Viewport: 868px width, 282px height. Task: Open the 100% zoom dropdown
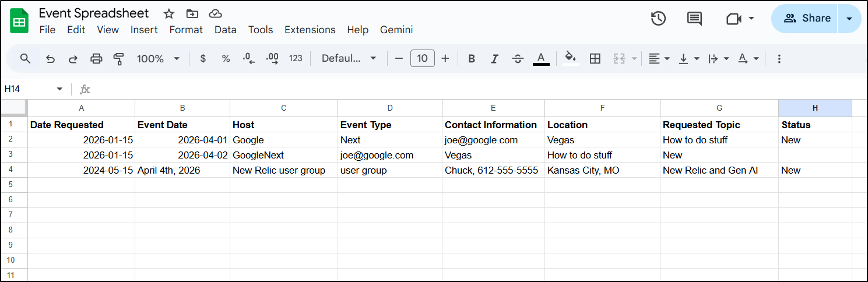coord(158,59)
